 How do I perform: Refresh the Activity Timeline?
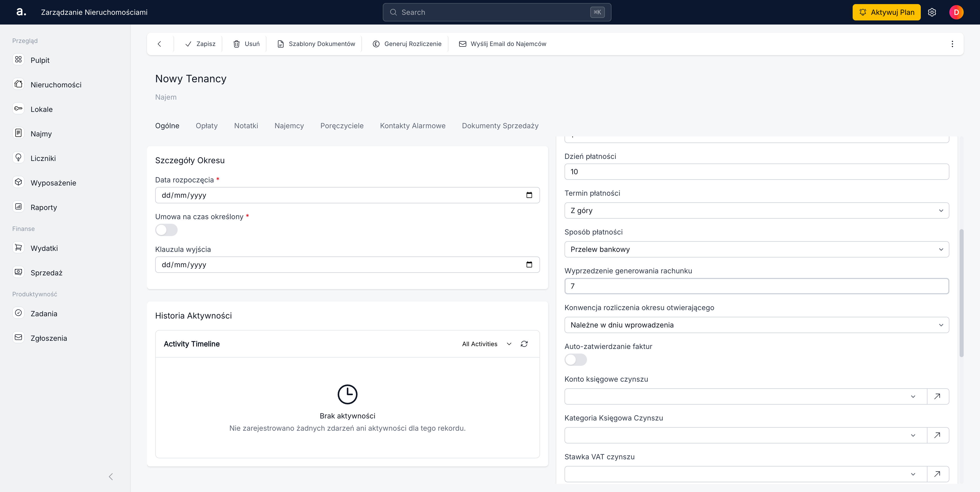[x=524, y=344]
